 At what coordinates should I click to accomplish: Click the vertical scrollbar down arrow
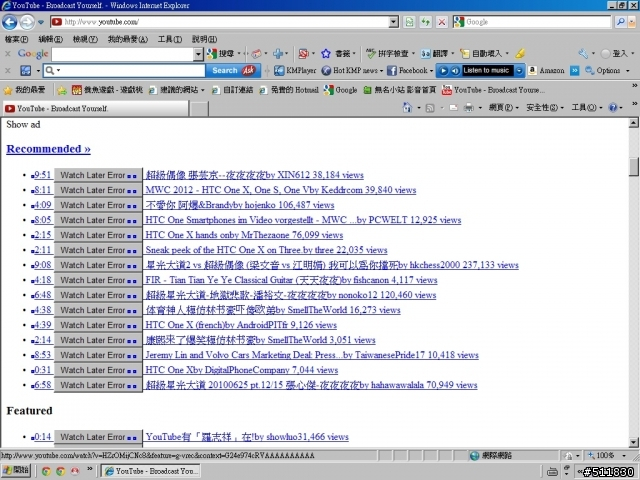(x=633, y=442)
